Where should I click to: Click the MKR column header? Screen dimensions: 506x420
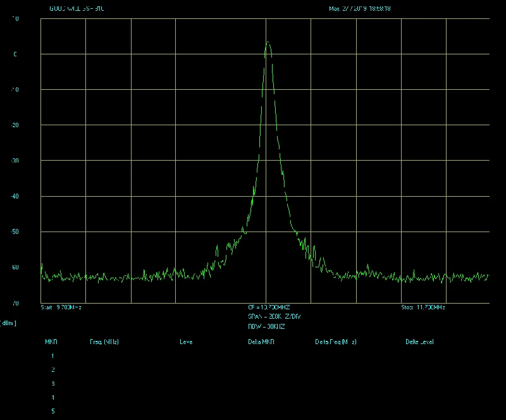(51, 342)
